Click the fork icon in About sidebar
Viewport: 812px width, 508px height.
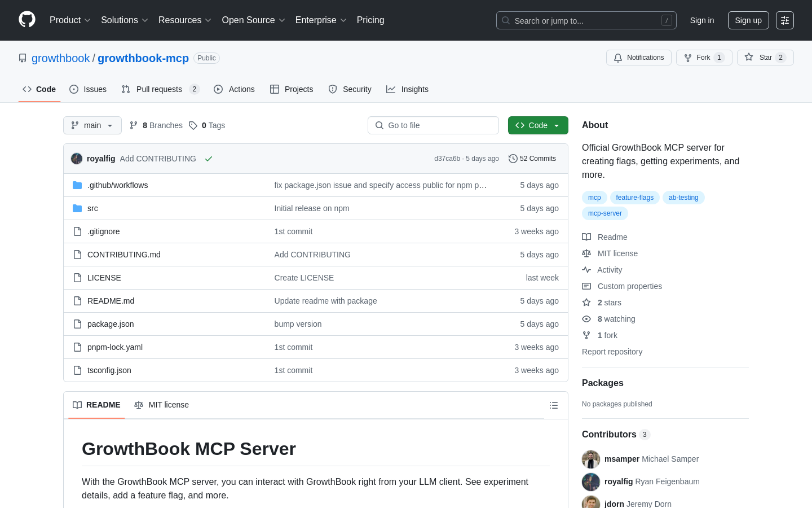coord(586,335)
